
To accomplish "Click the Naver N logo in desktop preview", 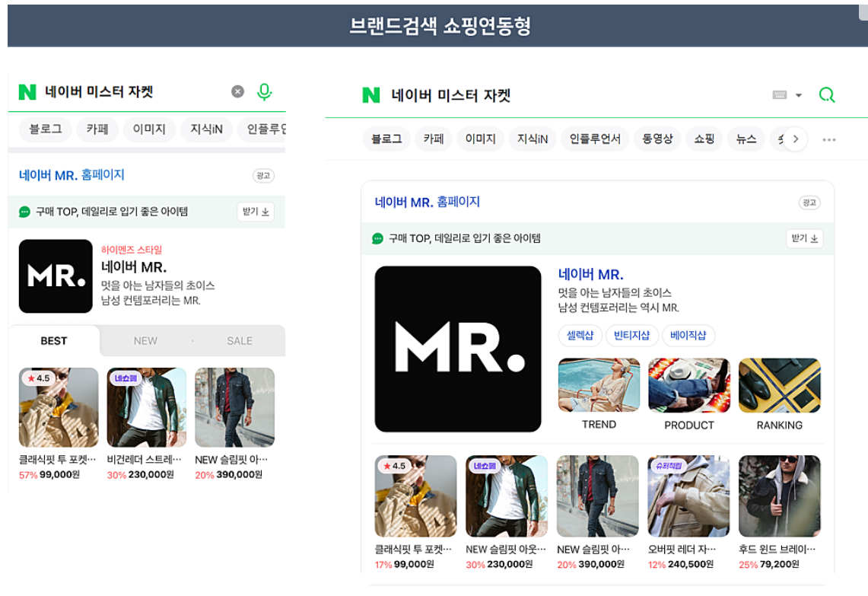I will (x=371, y=95).
